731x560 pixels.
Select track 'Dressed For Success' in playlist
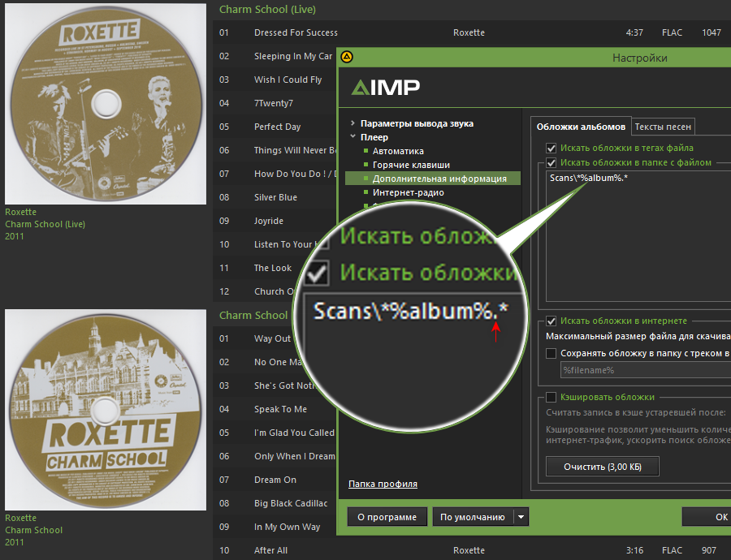(296, 32)
